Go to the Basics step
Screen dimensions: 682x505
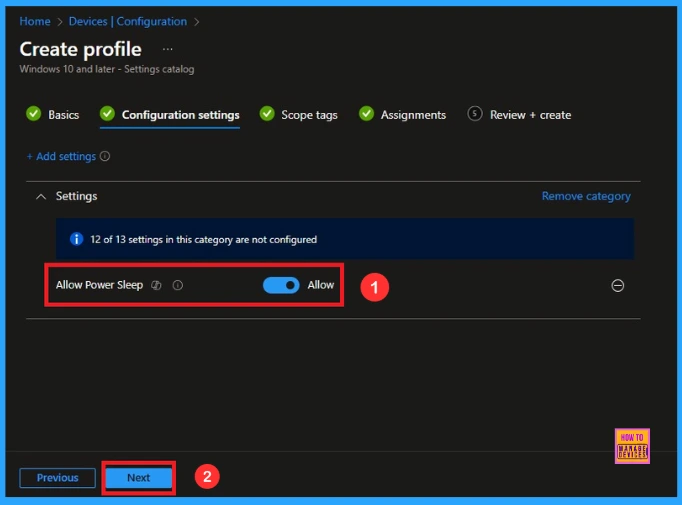point(53,114)
